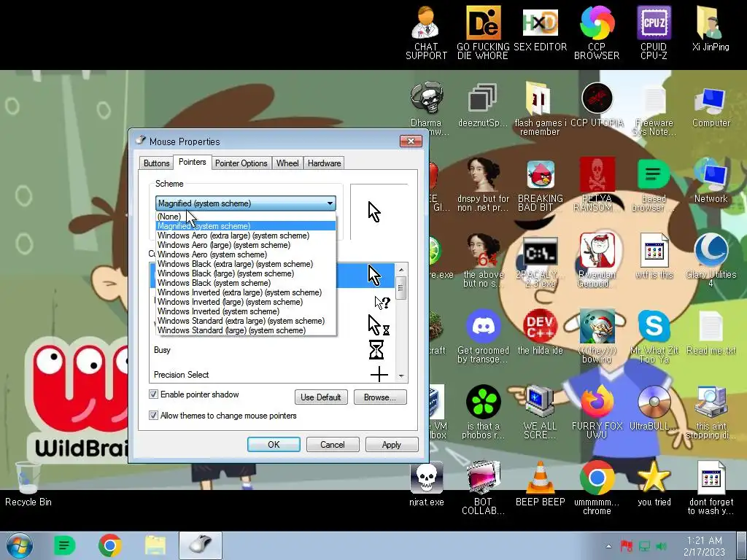The image size is (747, 560).
Task: Select the Network desktop icon
Action: tap(711, 181)
